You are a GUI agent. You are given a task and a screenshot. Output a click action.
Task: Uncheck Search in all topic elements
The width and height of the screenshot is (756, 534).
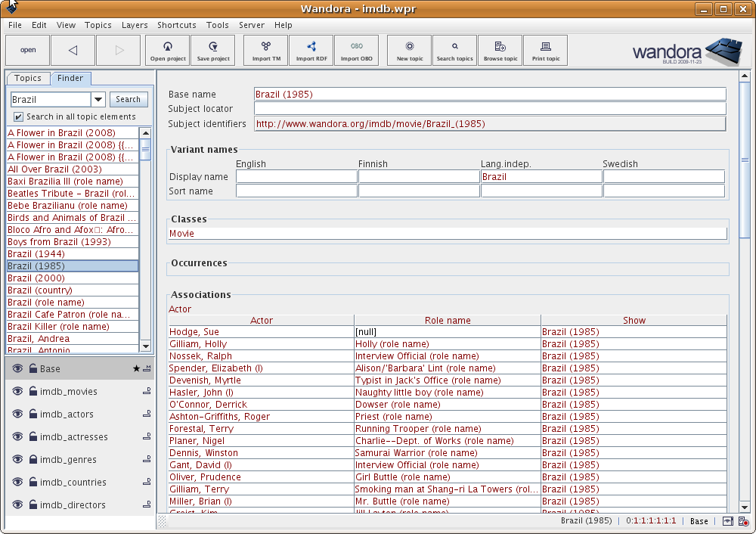18,116
